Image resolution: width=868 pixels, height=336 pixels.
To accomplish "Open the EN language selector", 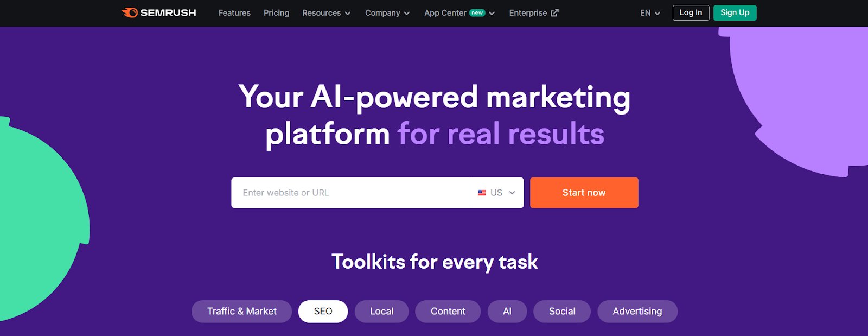I will point(650,13).
